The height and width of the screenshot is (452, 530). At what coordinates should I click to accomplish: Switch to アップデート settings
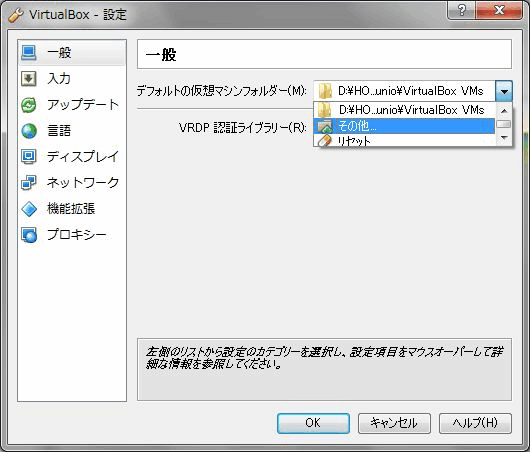(x=72, y=105)
